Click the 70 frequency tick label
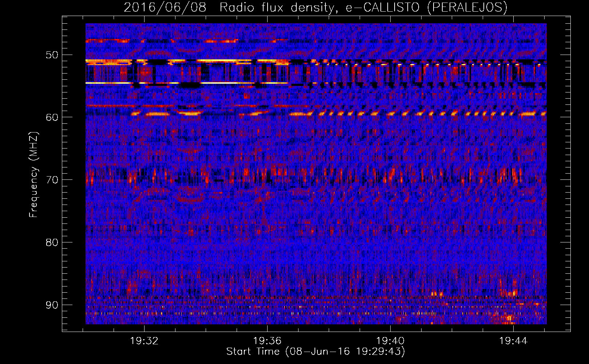Image resolution: width=589 pixels, height=364 pixels. (52, 180)
